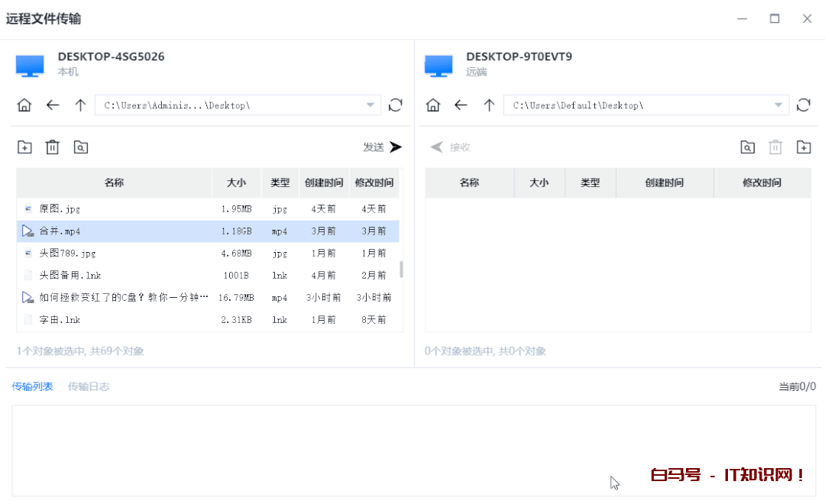Select the 传输列表 tab
The width and height of the screenshot is (825, 504).
tap(32, 386)
